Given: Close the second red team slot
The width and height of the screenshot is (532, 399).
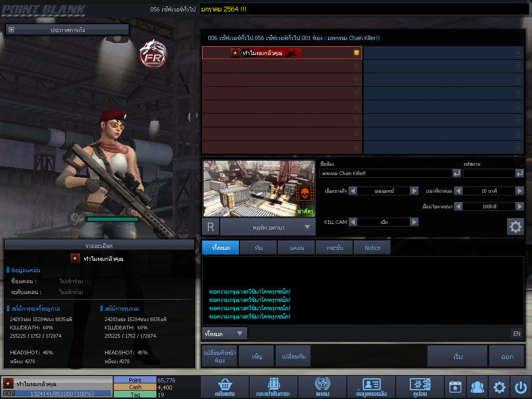Looking at the screenshot, I should coord(356,66).
